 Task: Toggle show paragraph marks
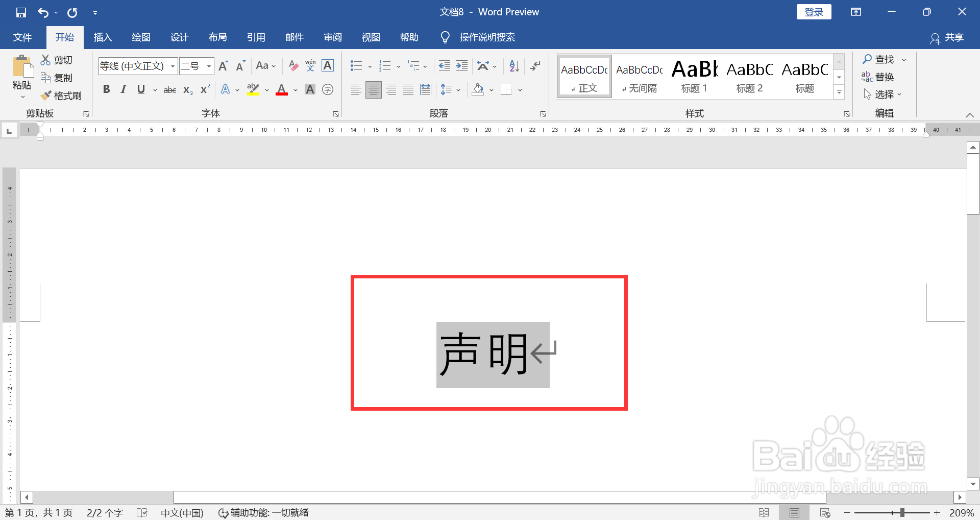pyautogui.click(x=535, y=66)
